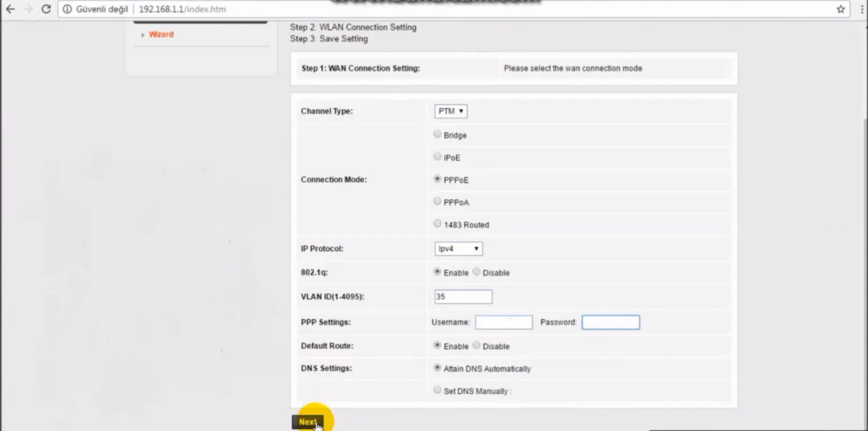Click the VLAN ID input field
868x431 pixels.
(463, 297)
